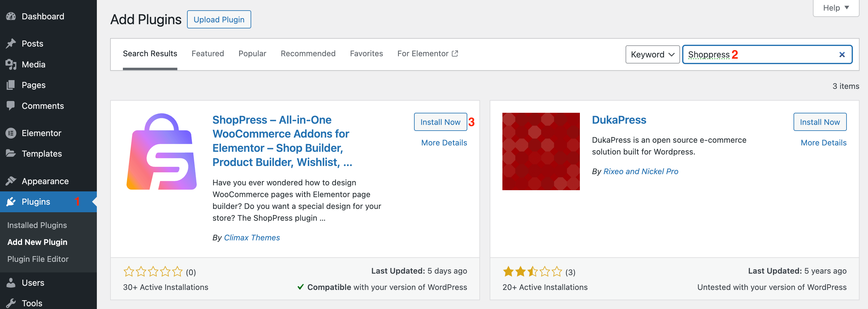Switch to the Featured tab
Image resolution: width=868 pixels, height=309 pixels.
208,54
